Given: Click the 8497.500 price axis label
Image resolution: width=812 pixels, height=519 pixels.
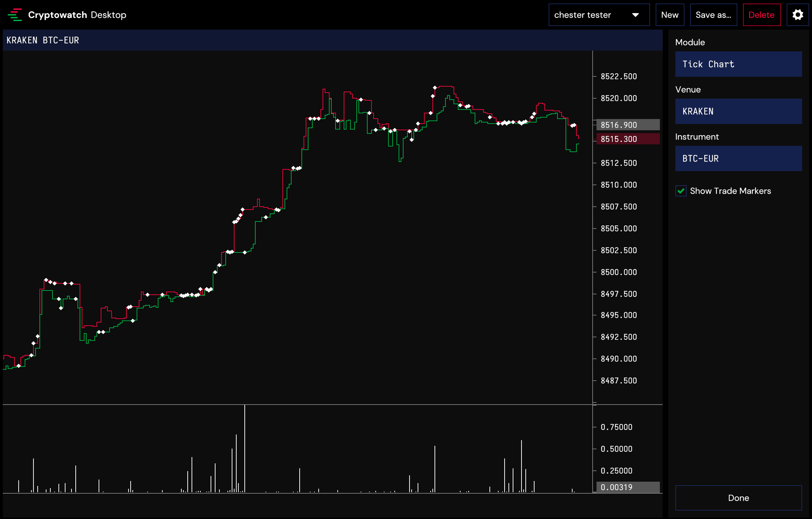Looking at the screenshot, I should pyautogui.click(x=619, y=294).
